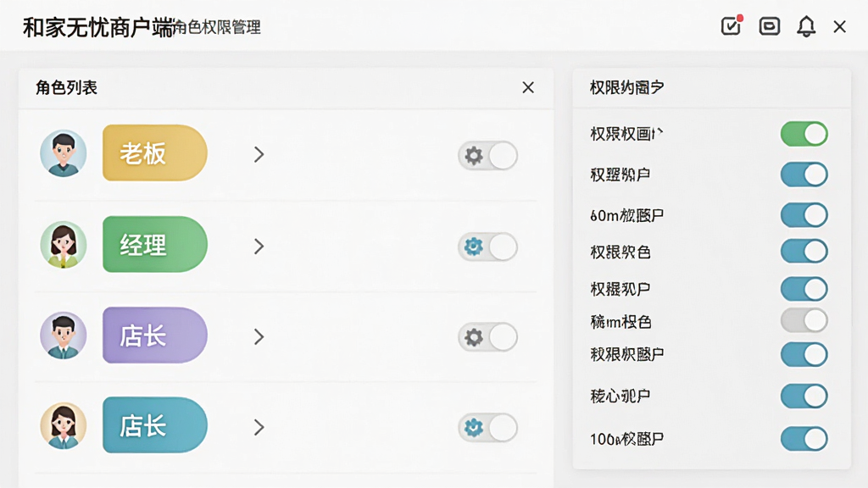Image resolution: width=868 pixels, height=488 pixels.
Task: Close the 角色列表 panel
Action: (528, 87)
